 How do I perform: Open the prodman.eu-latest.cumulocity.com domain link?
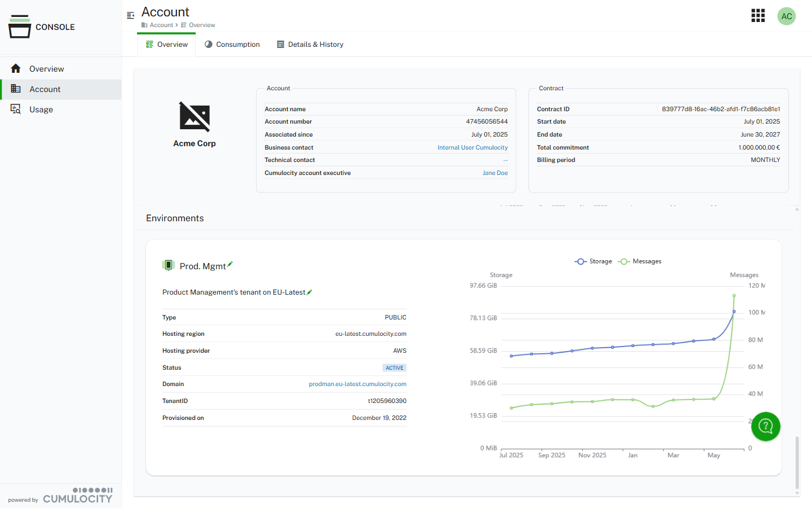(358, 384)
